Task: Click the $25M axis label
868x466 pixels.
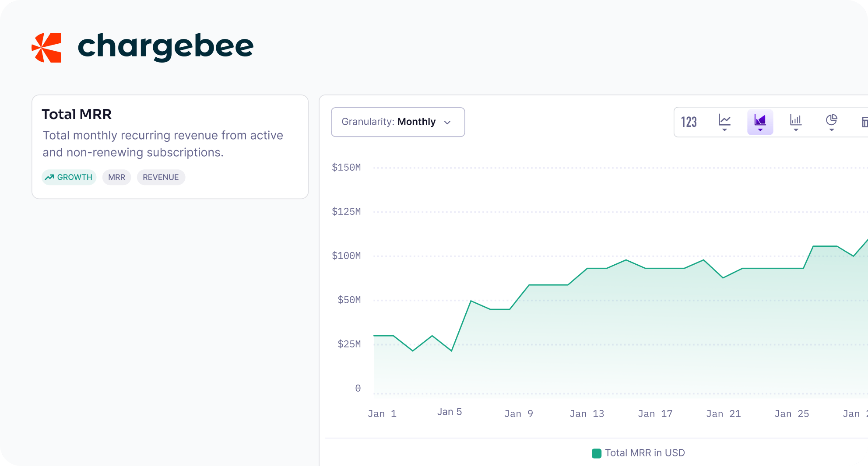Action: tap(349, 344)
